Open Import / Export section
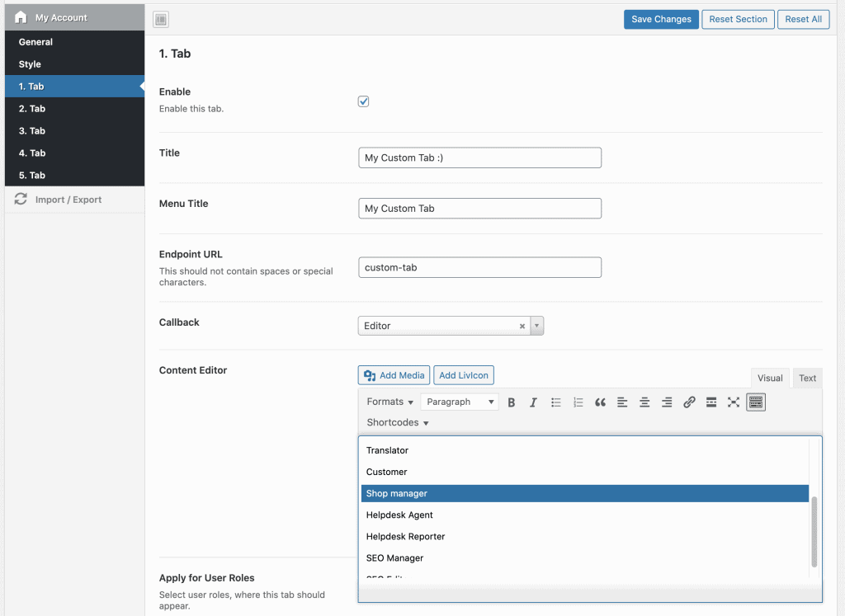Screen dimensions: 845x616 (75, 200)
